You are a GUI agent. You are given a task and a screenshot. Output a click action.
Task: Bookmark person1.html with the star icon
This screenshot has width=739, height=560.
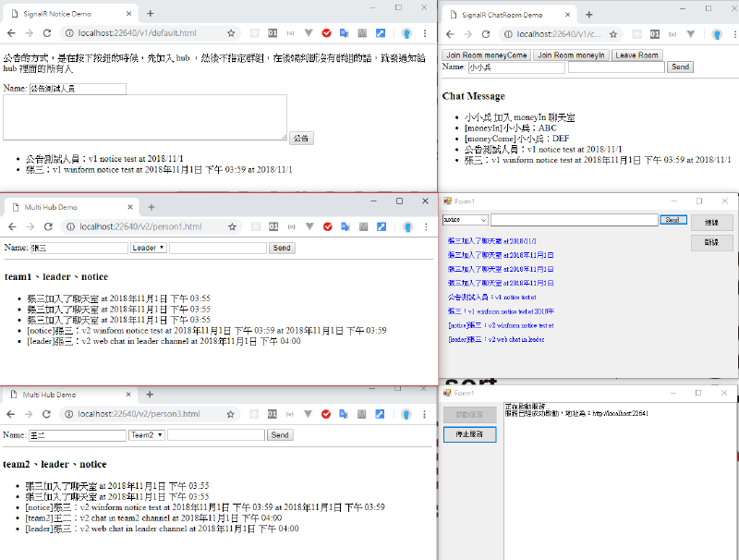pos(231,226)
